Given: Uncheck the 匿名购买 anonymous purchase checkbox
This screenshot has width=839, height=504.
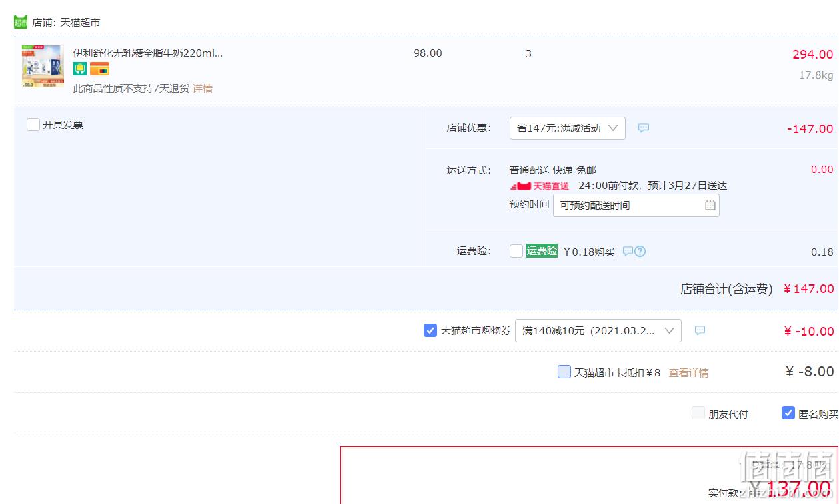Looking at the screenshot, I should [x=788, y=413].
